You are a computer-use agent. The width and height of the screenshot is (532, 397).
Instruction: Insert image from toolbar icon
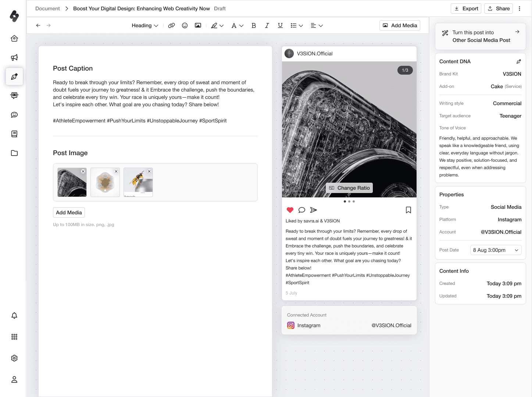(x=198, y=25)
